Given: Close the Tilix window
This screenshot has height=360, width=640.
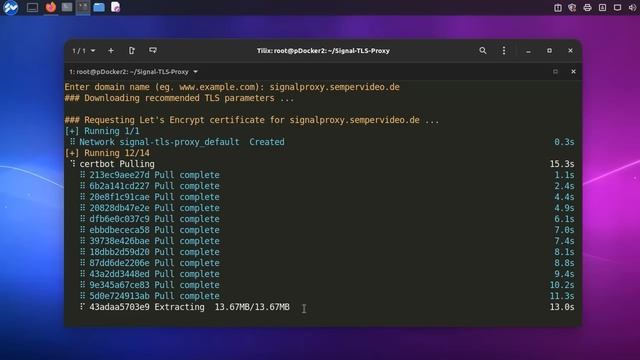Looking at the screenshot, I should click(x=570, y=51).
